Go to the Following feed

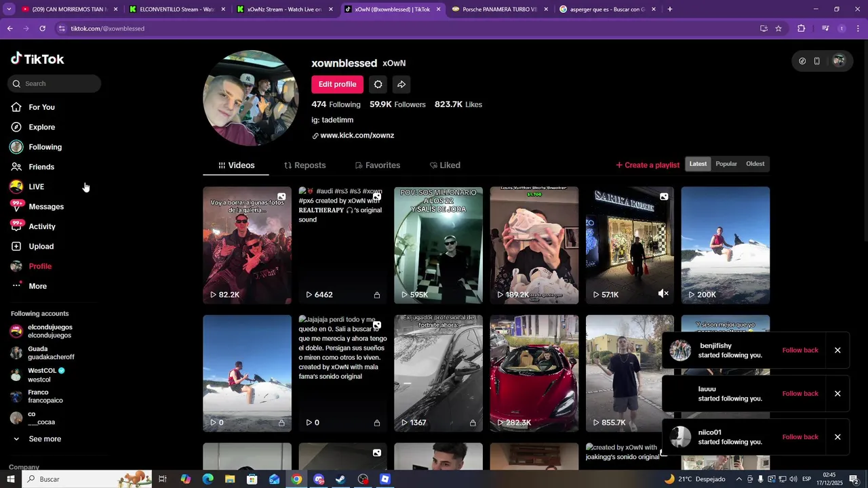[45, 147]
